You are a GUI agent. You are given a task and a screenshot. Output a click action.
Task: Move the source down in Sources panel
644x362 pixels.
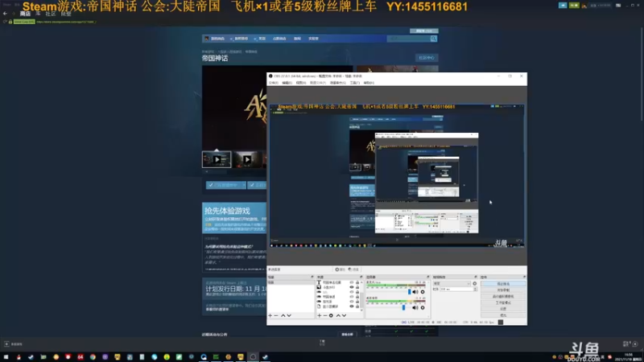(344, 315)
